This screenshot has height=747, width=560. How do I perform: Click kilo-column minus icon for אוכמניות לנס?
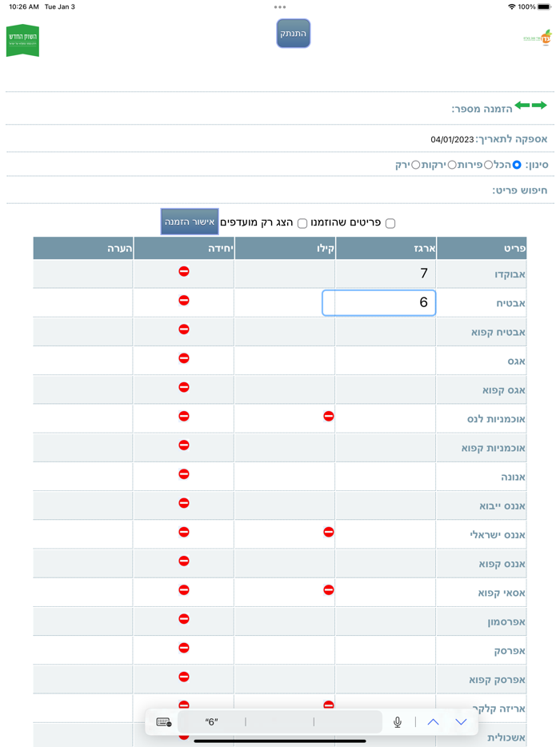coord(328,416)
